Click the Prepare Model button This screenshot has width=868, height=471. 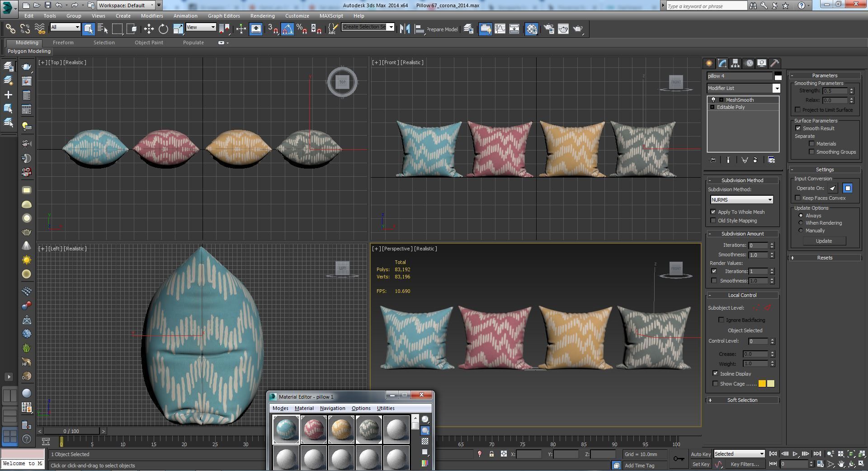[x=442, y=29]
